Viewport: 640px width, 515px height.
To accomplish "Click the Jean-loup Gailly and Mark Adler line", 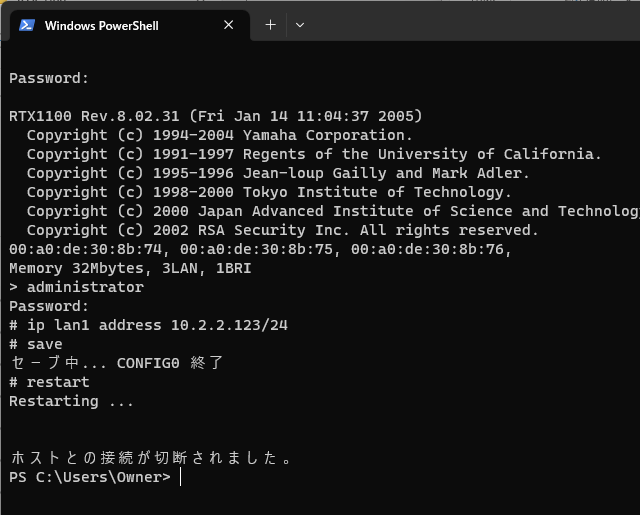I will (278, 173).
